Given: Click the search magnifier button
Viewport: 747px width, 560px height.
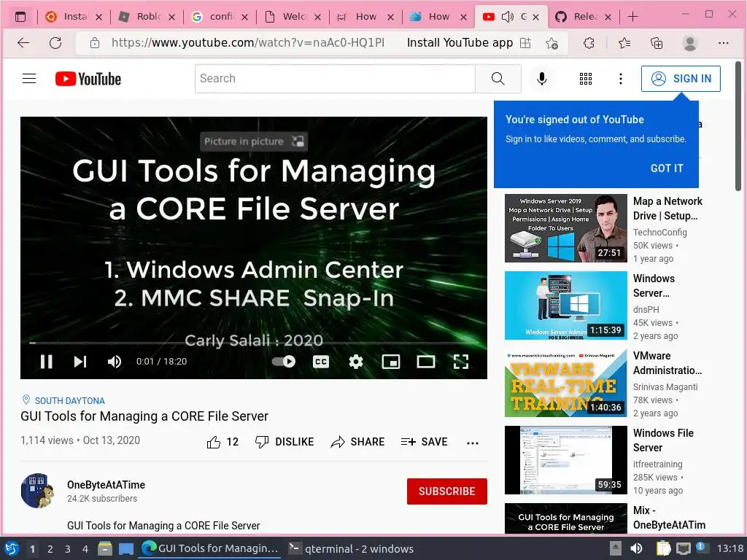Looking at the screenshot, I should (498, 79).
